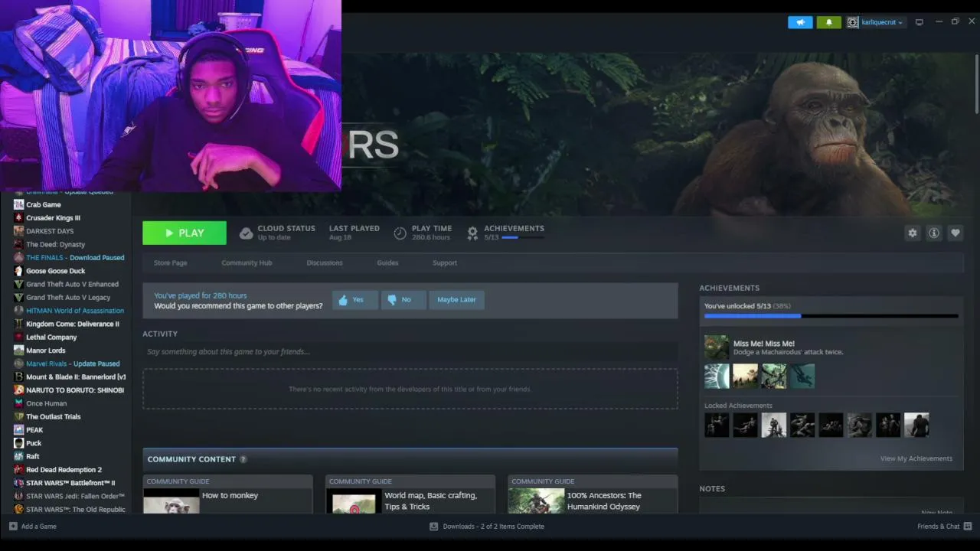Screen dimensions: 980x551
Task: Select 'STAR WARS Battlefront II'
Action: (70, 483)
